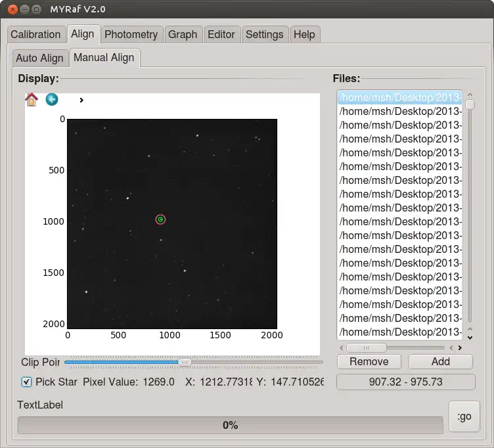Click the blue back arrow icon
The width and height of the screenshot is (494, 448).
[52, 100]
